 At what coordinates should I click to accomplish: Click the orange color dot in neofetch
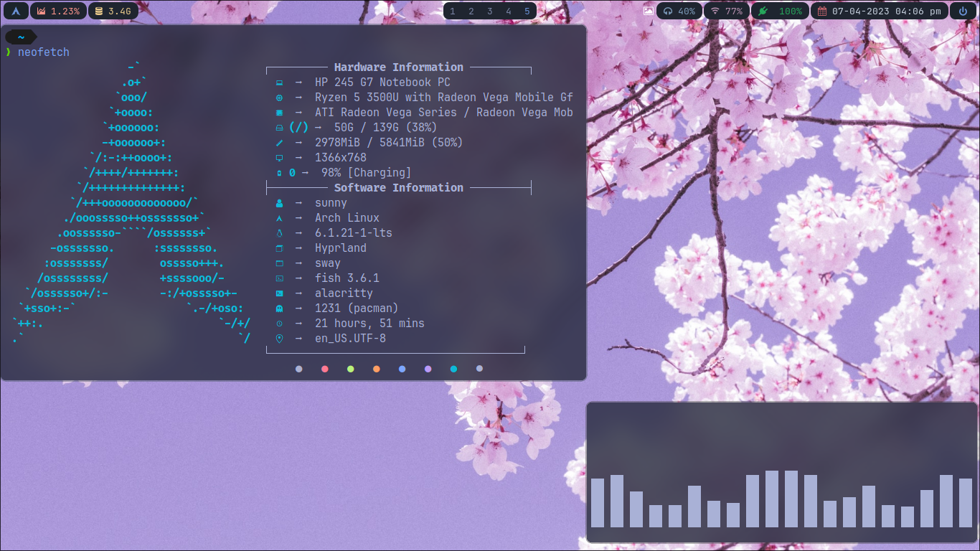377,369
